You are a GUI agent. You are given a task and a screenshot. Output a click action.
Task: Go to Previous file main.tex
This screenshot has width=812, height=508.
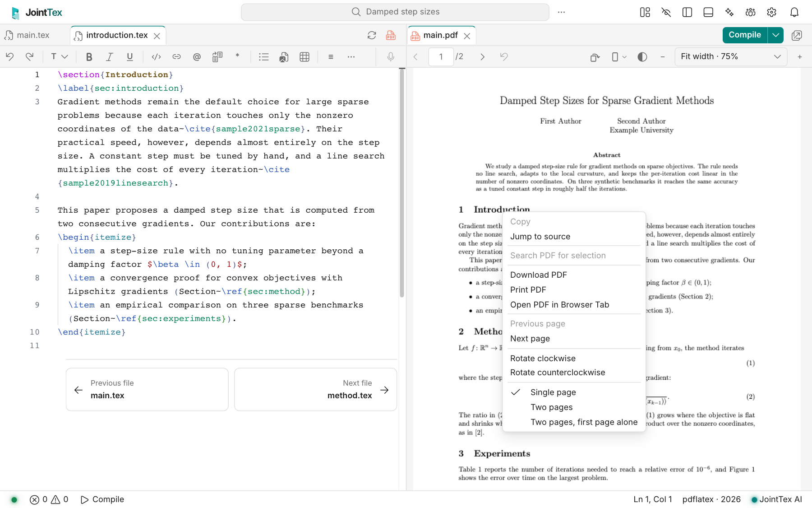(x=147, y=389)
